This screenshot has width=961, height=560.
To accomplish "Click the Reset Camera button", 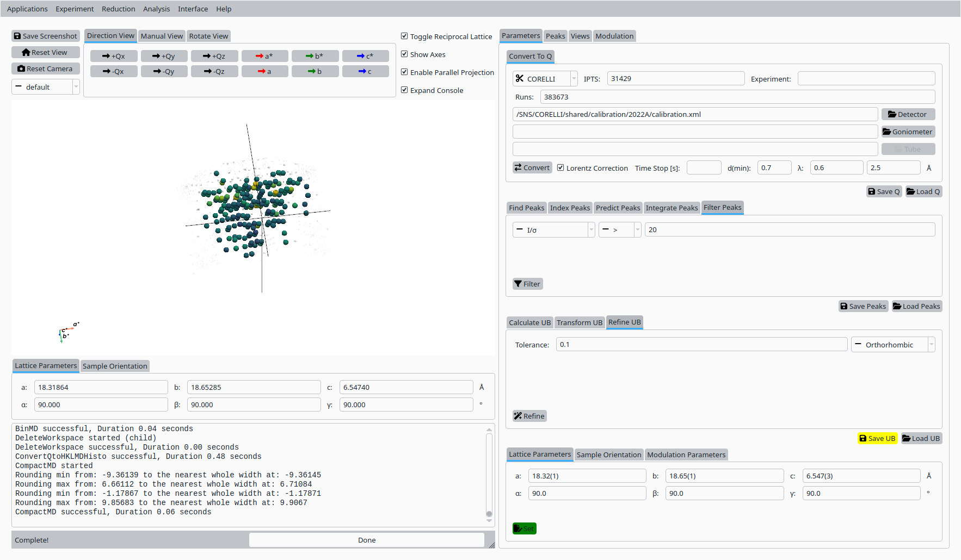I will [46, 69].
